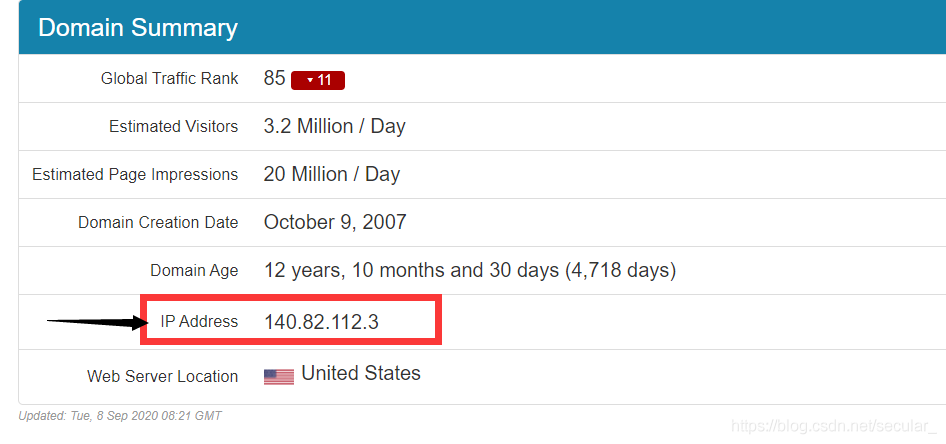The image size is (946, 444).
Task: Click the Global Traffic Rank label
Action: tap(170, 78)
